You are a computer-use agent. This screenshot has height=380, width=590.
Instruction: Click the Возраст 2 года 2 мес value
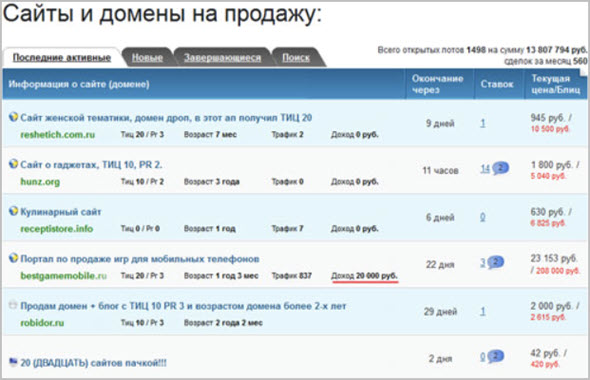(x=223, y=323)
